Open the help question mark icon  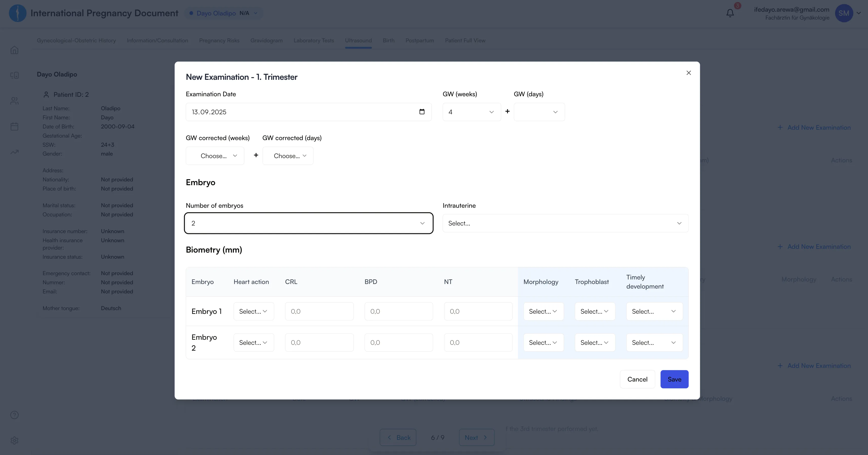[x=14, y=415]
